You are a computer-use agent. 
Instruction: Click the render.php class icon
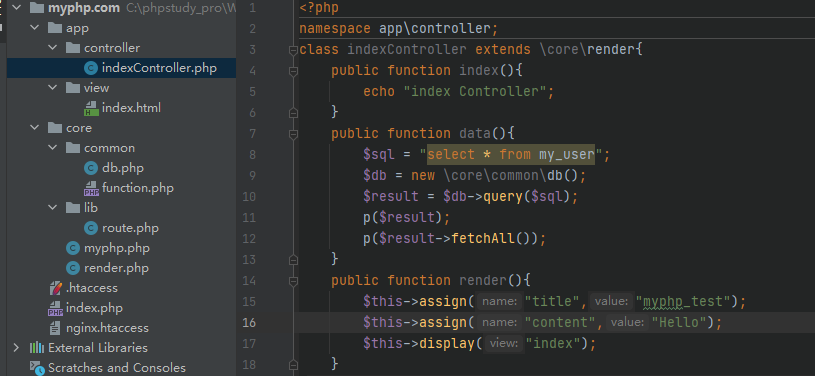(73, 268)
